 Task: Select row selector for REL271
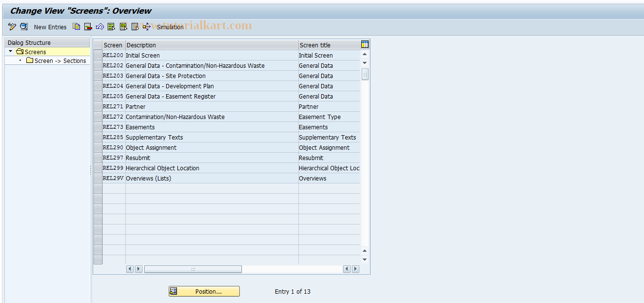coord(98,106)
